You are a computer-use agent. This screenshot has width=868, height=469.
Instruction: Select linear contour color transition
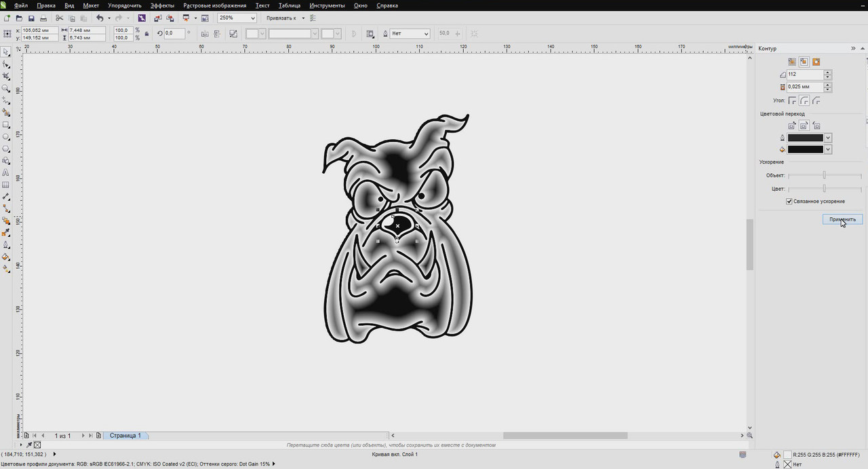point(791,126)
